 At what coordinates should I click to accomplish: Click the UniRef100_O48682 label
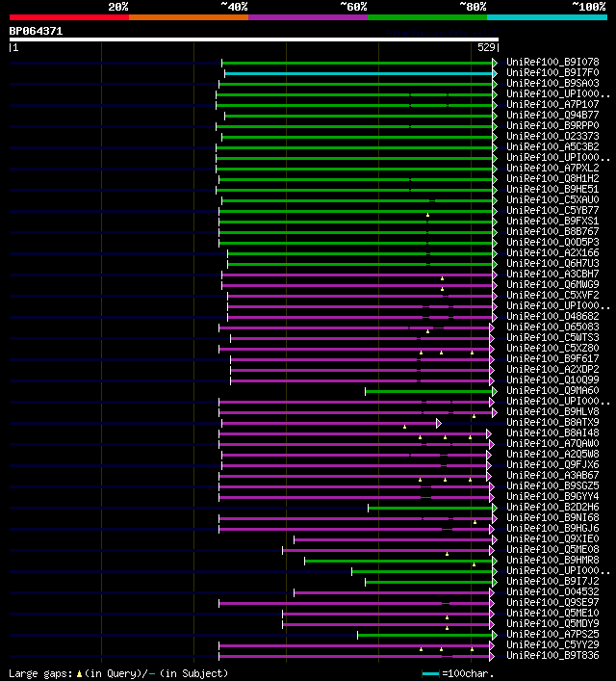(x=552, y=317)
